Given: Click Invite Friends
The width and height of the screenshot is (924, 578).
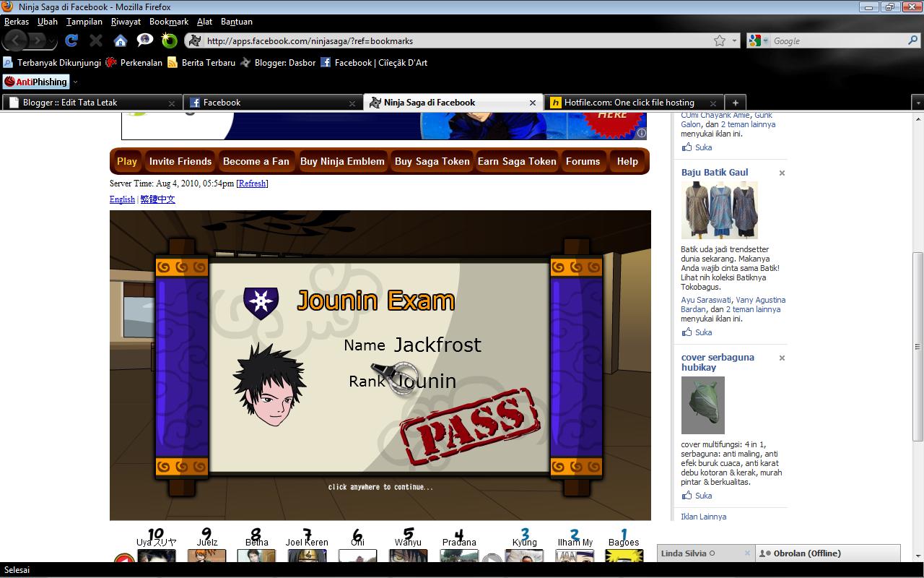Looking at the screenshot, I should pyautogui.click(x=180, y=161).
